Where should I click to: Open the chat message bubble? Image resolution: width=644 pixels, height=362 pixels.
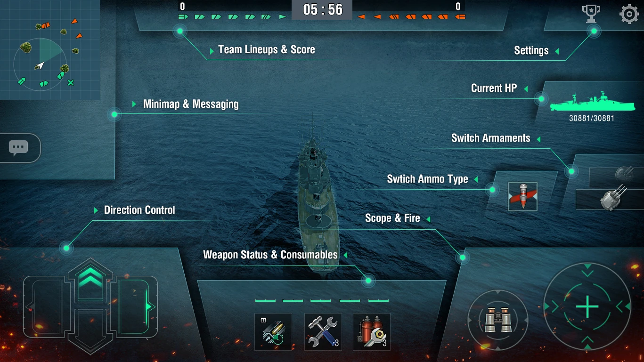(19, 148)
